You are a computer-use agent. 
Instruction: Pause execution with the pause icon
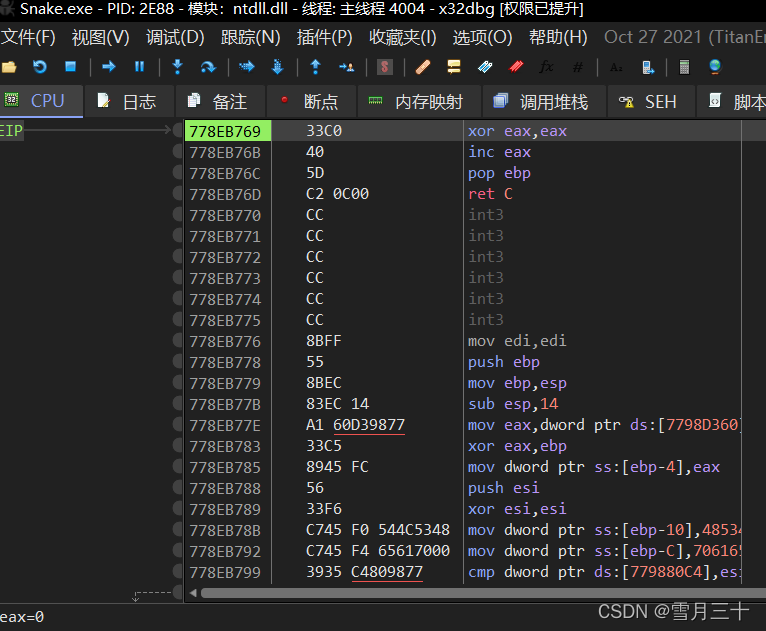coord(139,67)
